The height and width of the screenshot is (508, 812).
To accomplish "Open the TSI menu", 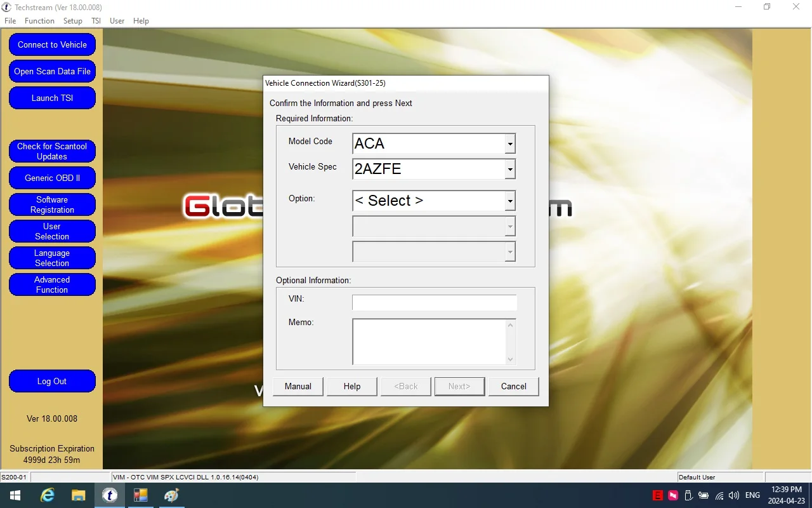I will 96,21.
